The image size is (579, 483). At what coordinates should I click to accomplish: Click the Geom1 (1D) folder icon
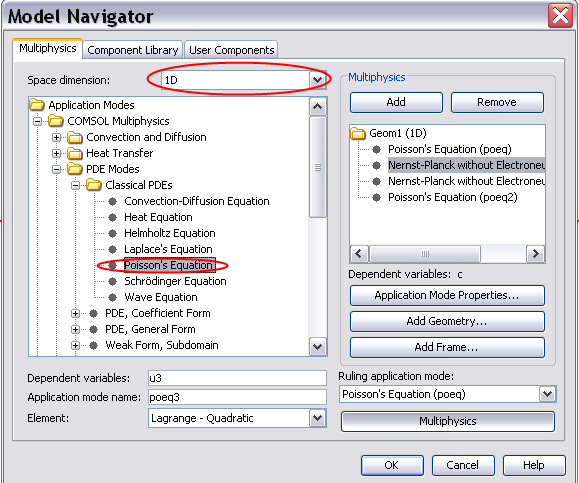358,133
